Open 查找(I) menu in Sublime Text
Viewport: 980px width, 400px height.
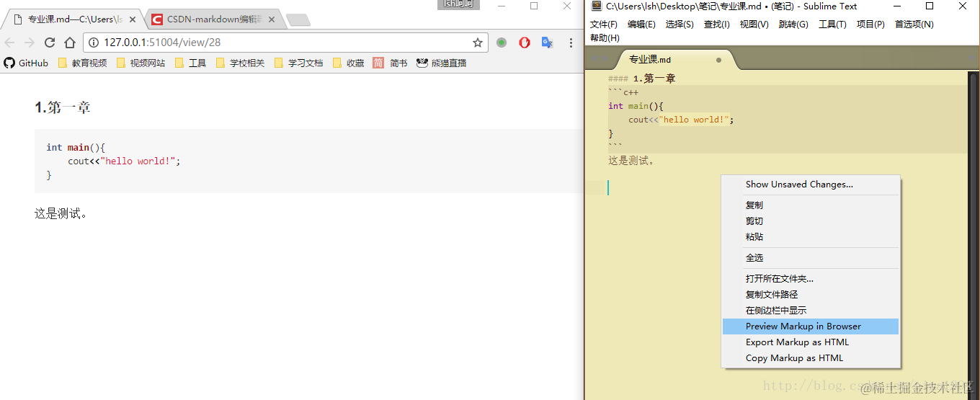tap(717, 24)
